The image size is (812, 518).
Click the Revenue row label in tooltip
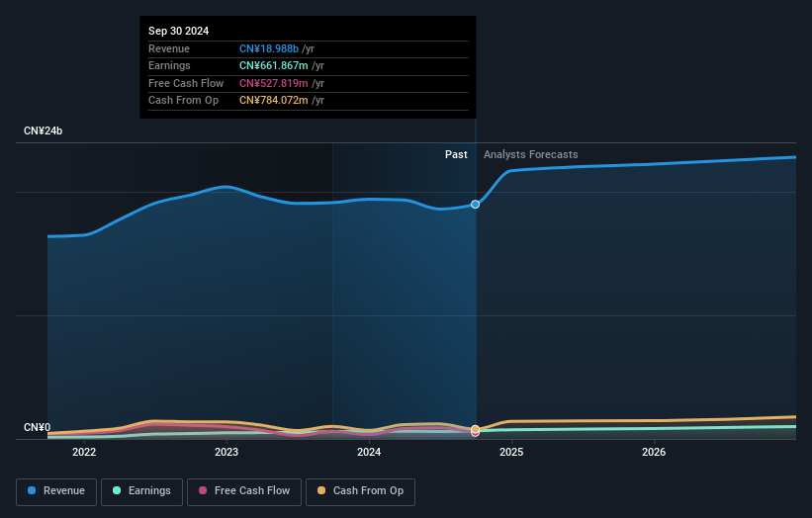pos(169,48)
